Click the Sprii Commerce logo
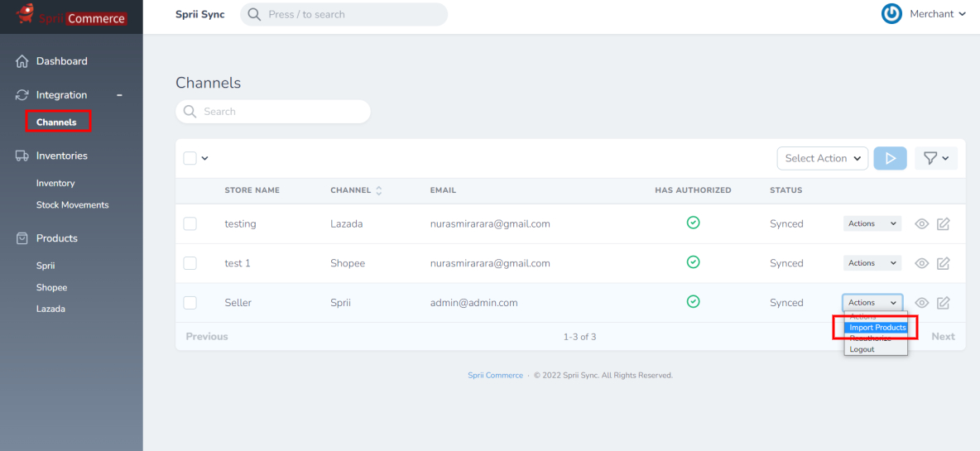 71,17
